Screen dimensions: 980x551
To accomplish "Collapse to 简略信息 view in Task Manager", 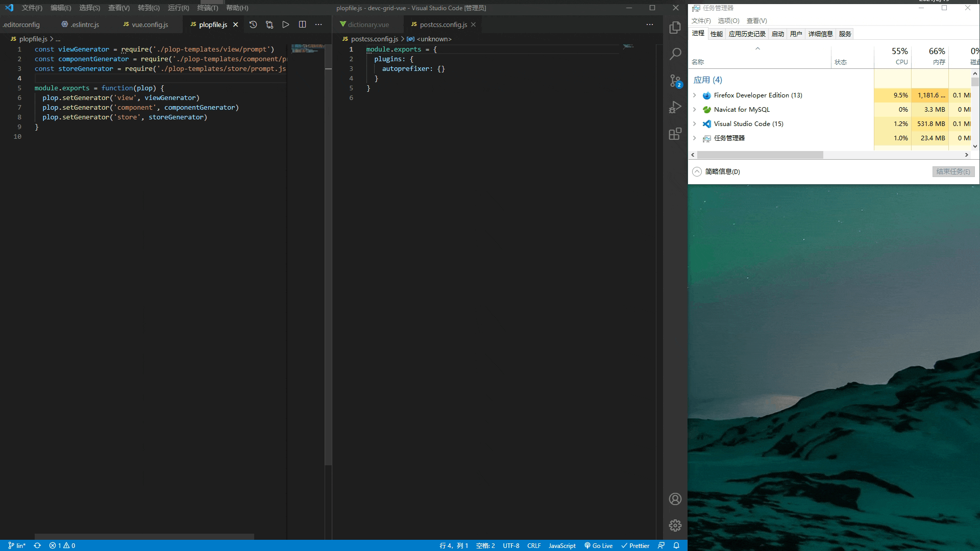I will pyautogui.click(x=716, y=171).
